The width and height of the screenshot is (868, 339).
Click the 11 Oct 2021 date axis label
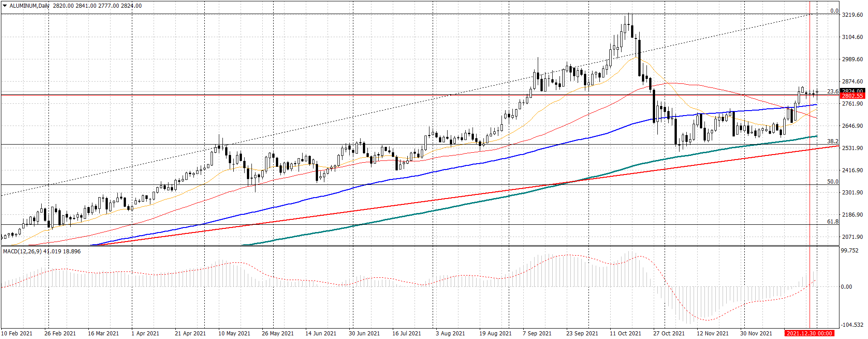(x=625, y=333)
